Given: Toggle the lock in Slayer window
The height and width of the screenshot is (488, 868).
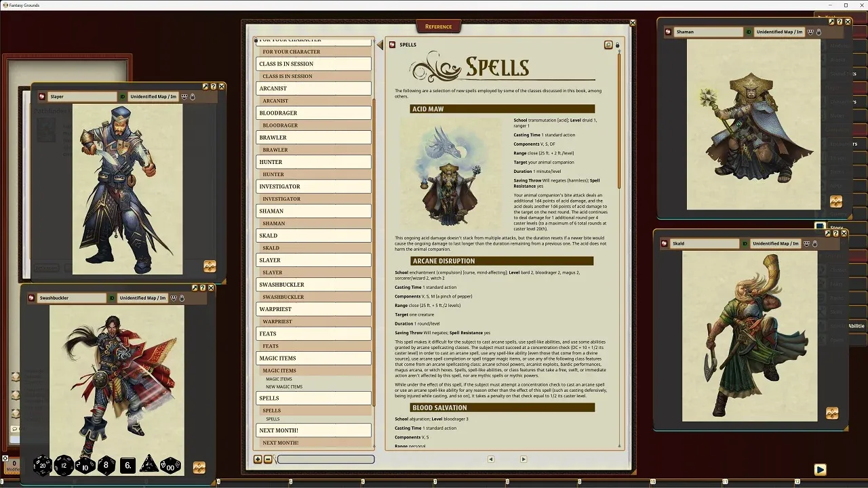Looking at the screenshot, I should tap(193, 97).
